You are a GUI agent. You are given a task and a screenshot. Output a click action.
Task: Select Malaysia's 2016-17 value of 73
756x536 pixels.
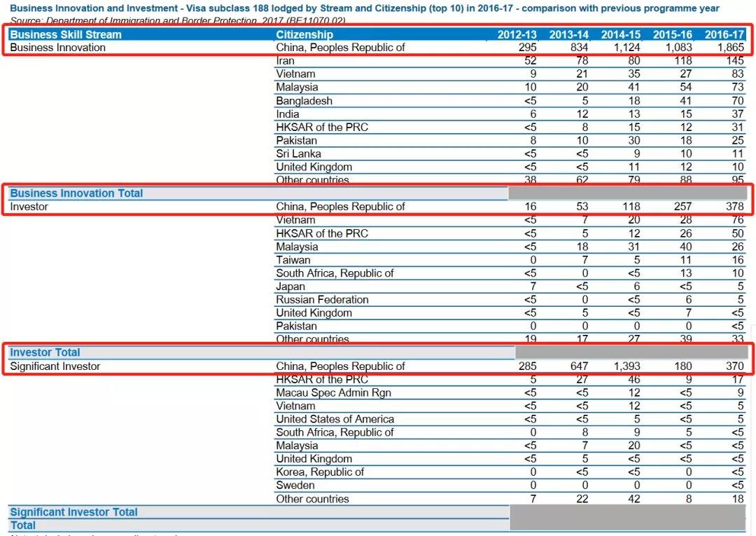click(738, 88)
